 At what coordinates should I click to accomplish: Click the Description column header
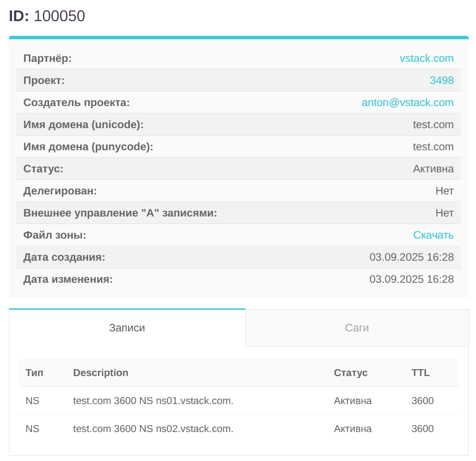tap(101, 373)
